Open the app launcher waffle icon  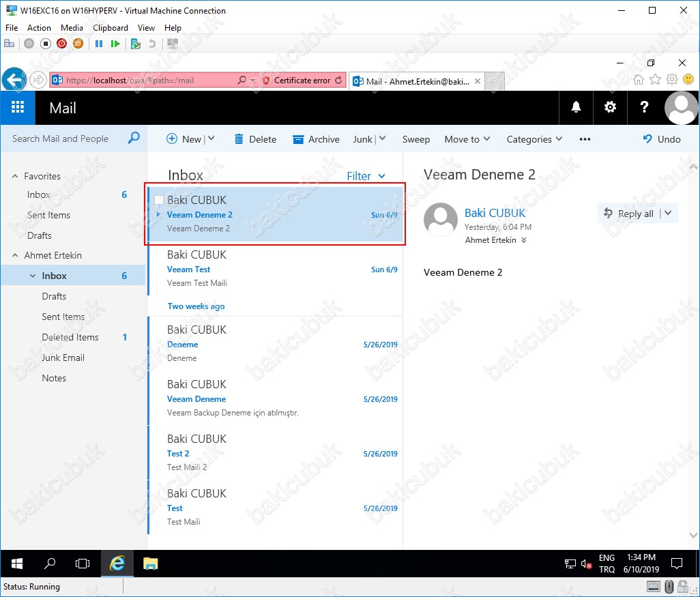(18, 108)
